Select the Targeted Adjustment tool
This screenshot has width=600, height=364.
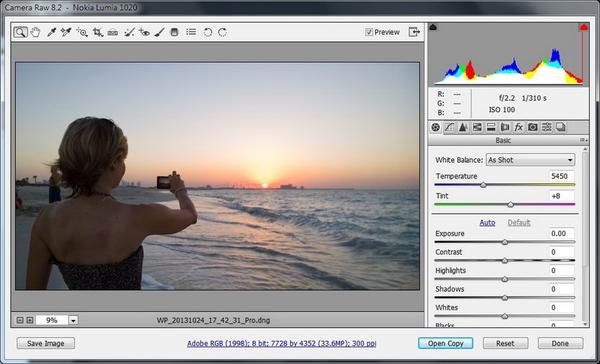[82, 32]
